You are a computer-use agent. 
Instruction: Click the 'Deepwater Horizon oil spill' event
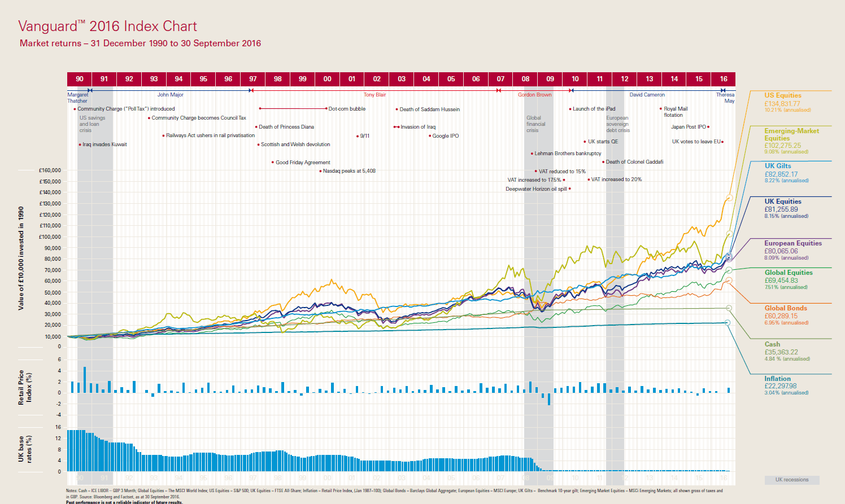[x=536, y=189]
